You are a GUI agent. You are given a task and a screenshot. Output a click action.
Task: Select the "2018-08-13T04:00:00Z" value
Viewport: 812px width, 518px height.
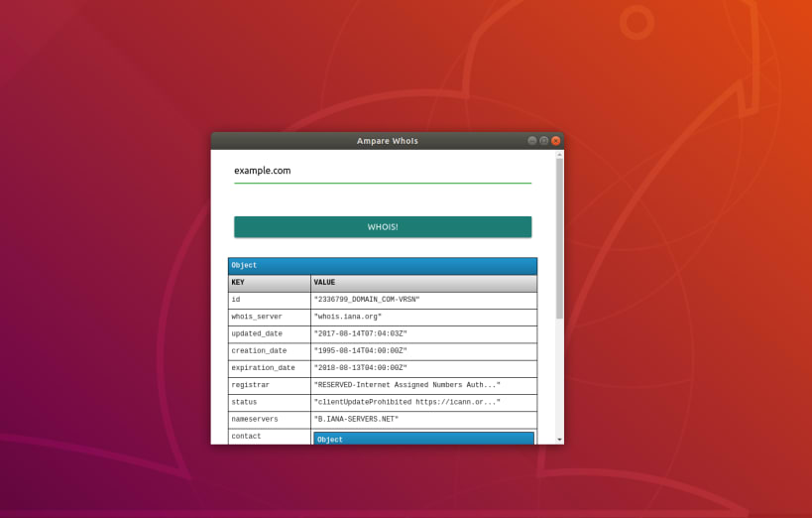[x=423, y=368]
